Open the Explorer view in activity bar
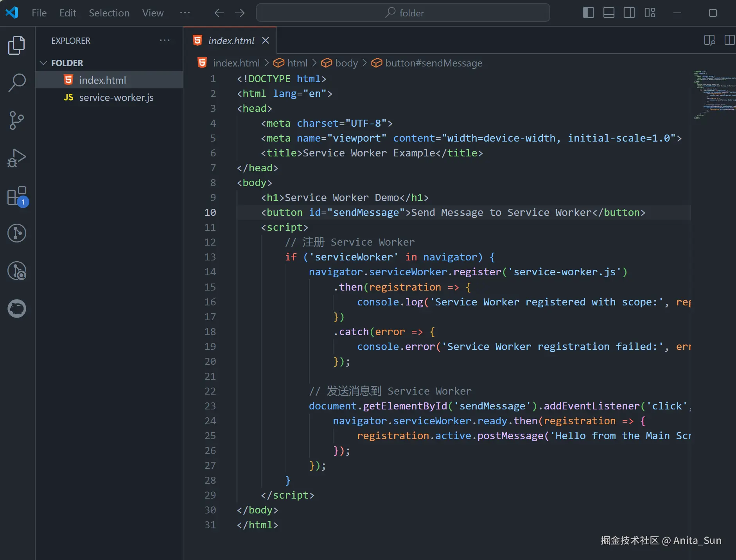The height and width of the screenshot is (560, 736). [17, 45]
